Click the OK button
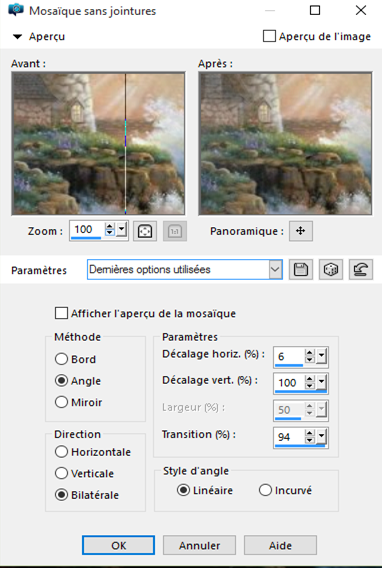 [118, 545]
